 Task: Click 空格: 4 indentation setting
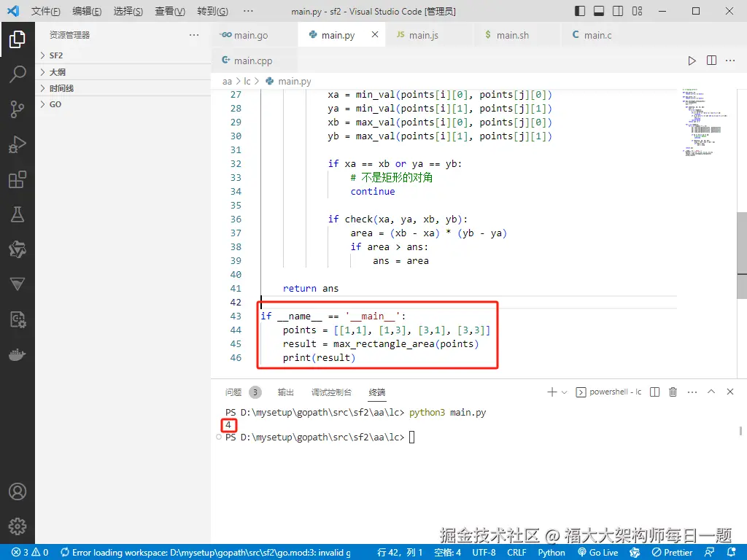click(x=447, y=553)
